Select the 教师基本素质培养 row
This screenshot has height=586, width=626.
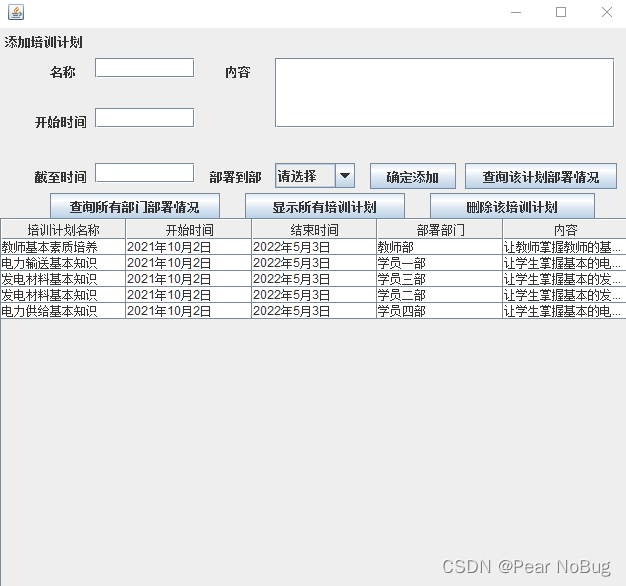point(313,247)
